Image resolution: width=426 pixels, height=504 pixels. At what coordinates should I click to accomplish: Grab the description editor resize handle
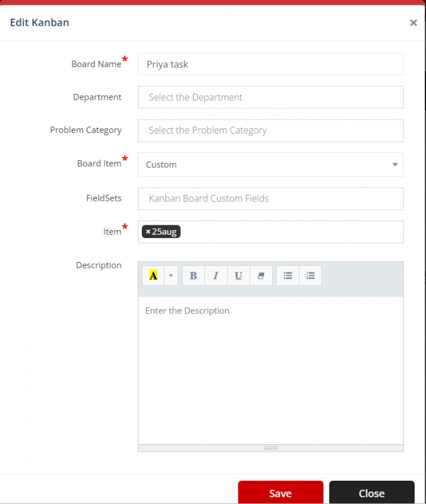[271, 447]
